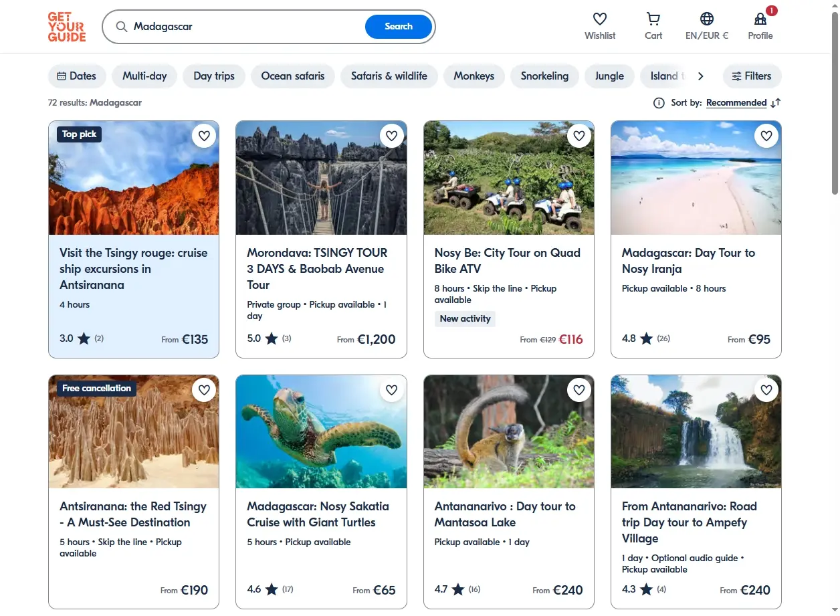This screenshot has height=616, width=840.
Task: Open Nosy Sakatia Cruise title
Action: pyautogui.click(x=318, y=514)
